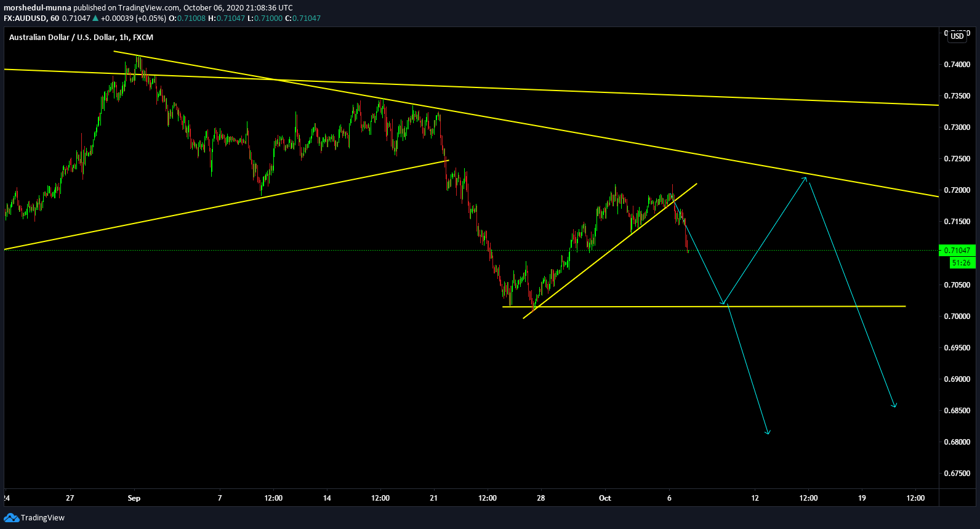Viewport: 980px width, 529px height.
Task: Click the Australian Dollar / U.S. Dollar chart title
Action: click(x=81, y=37)
